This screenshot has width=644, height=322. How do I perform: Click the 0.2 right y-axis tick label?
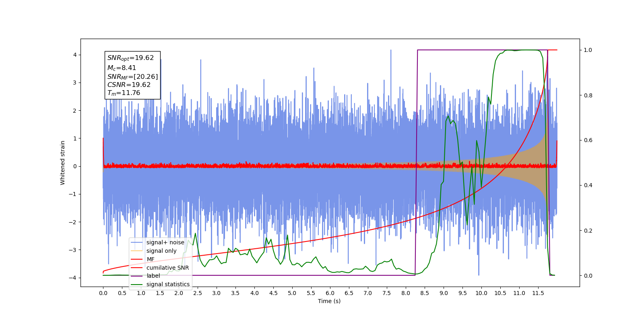pos(588,231)
